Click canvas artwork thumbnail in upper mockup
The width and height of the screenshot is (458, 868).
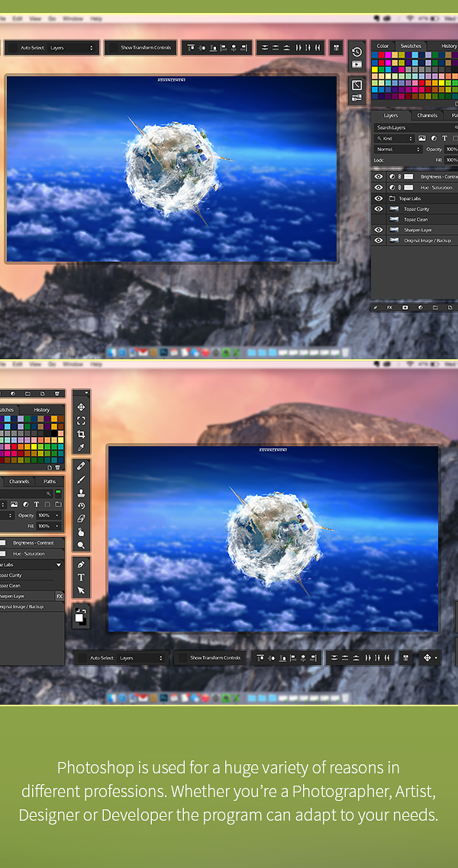click(172, 169)
